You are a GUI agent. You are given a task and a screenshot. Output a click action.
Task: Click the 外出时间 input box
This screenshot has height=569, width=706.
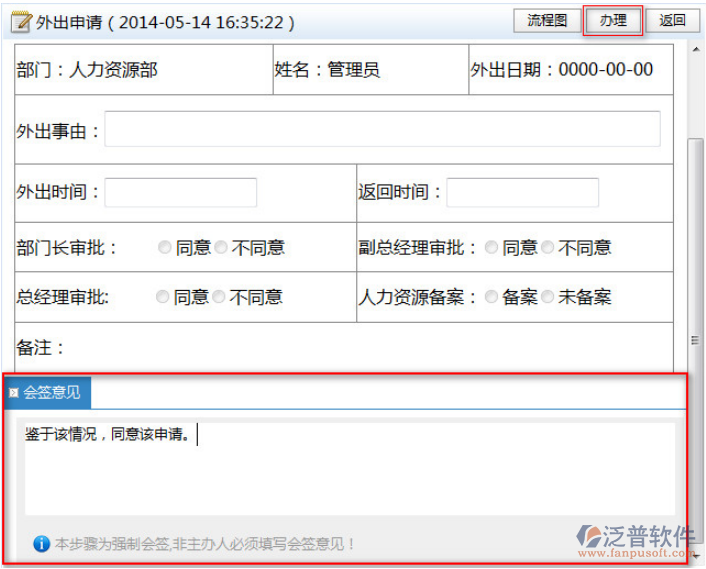[x=181, y=192]
